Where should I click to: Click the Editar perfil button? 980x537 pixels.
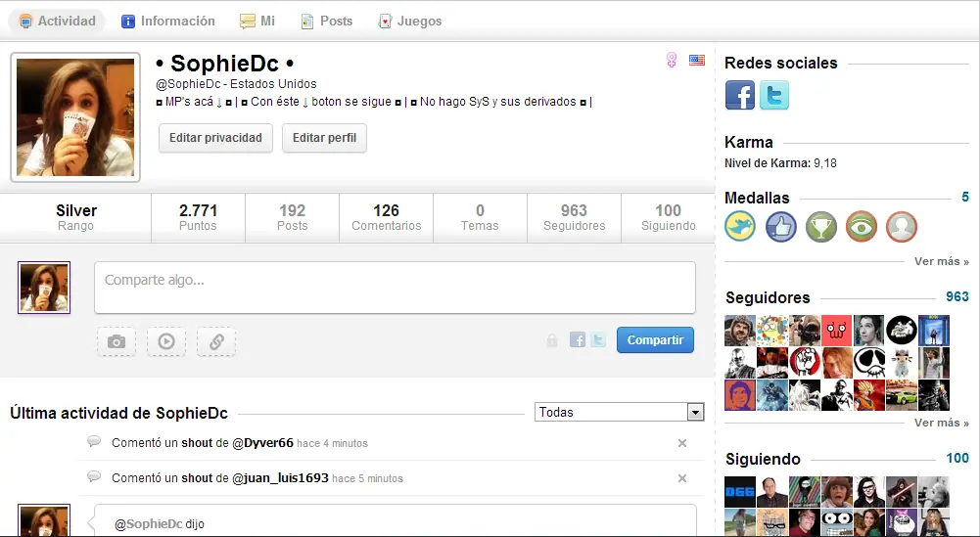pos(324,138)
